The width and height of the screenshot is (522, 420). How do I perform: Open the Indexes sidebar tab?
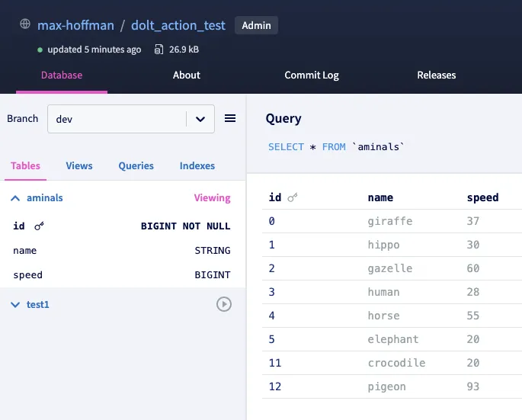coord(197,165)
